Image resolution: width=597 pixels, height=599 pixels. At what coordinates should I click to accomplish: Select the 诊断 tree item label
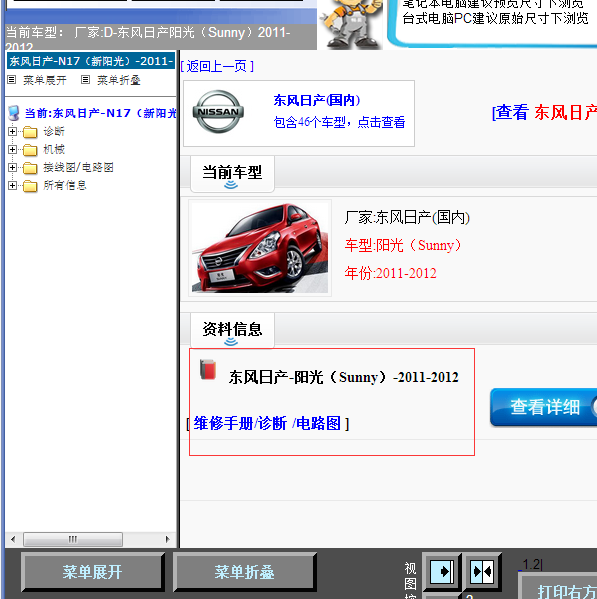point(54,131)
